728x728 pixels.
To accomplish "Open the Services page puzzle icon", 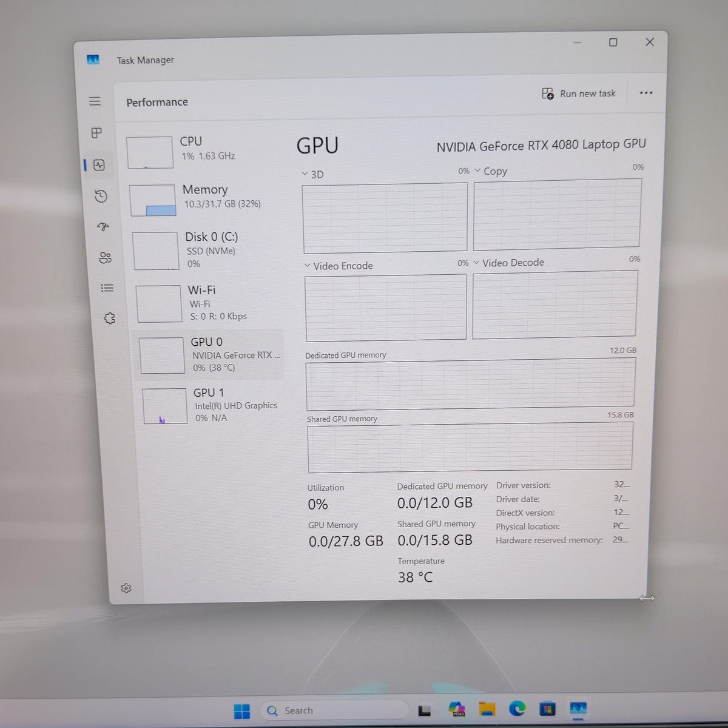I will click(109, 318).
